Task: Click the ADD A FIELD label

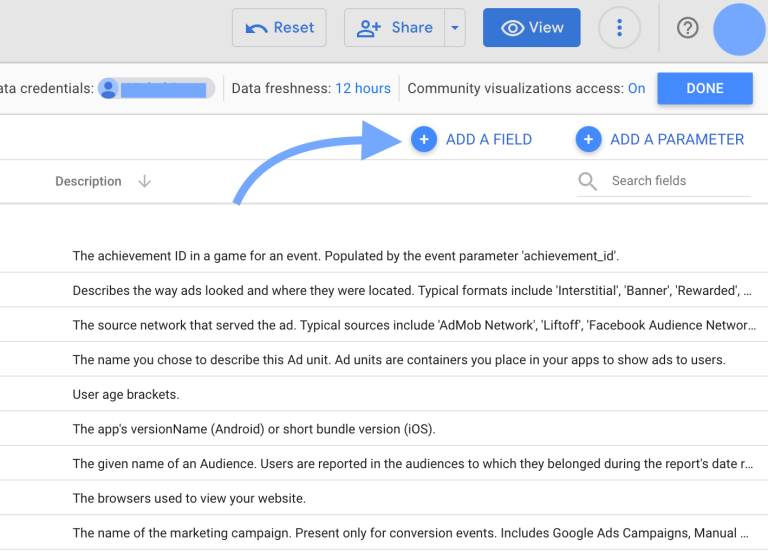Action: (489, 139)
